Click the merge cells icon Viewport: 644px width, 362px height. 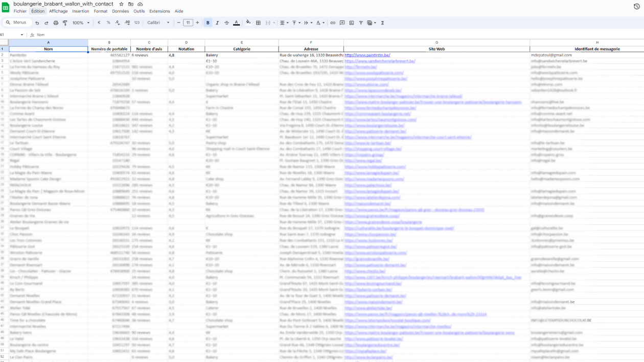[x=268, y=23]
